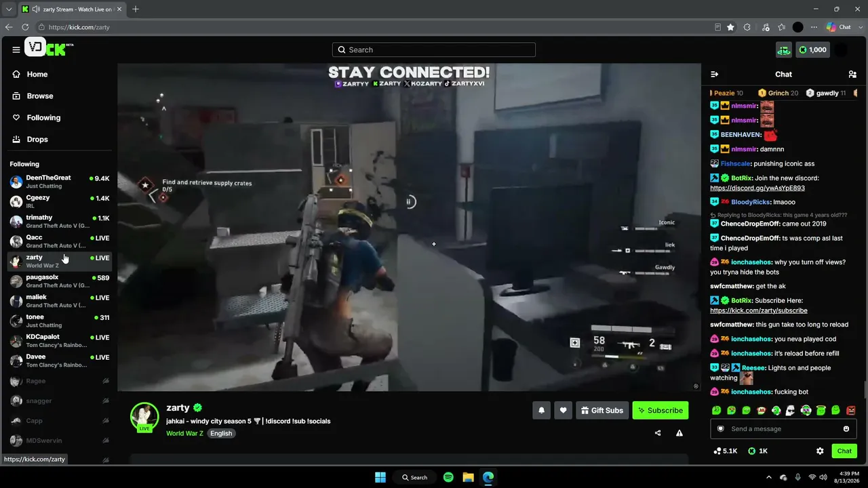Open the Kick hamburger menu

(x=16, y=49)
